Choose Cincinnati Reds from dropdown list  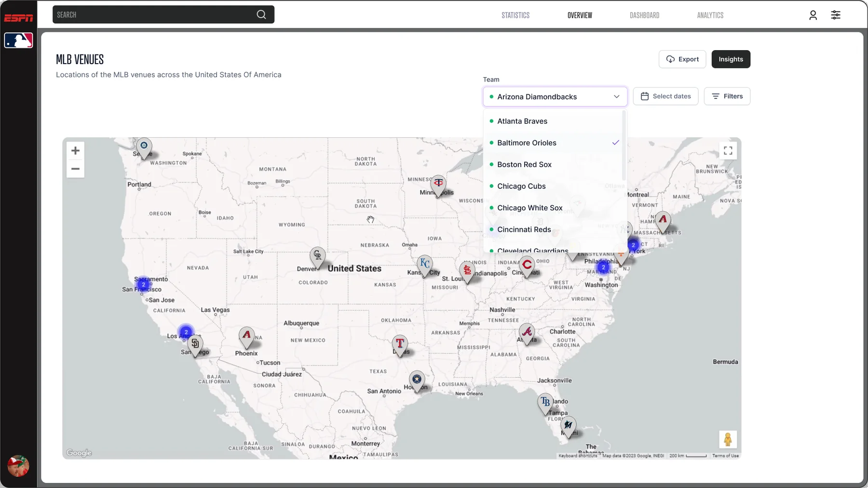point(553,229)
